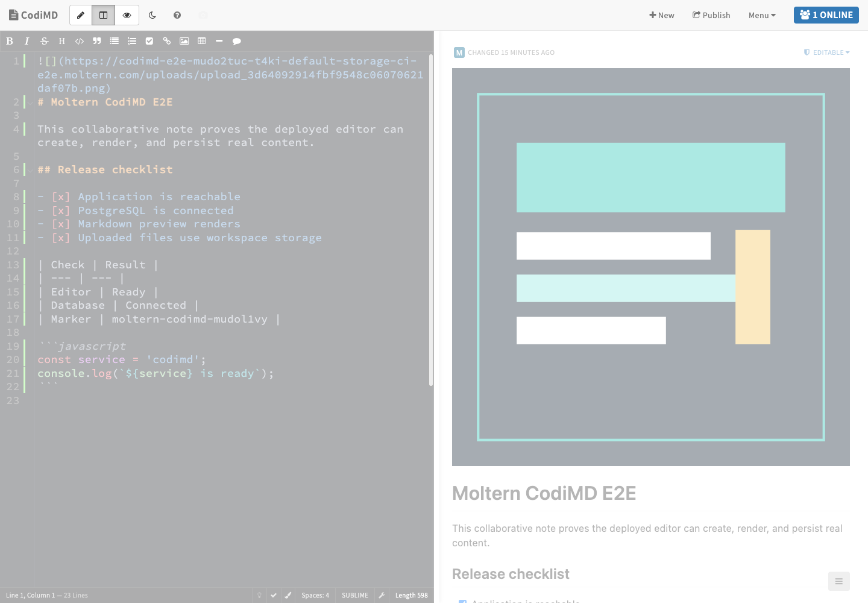
Task: Open editor preferences with the wrench icon
Action: (x=382, y=595)
